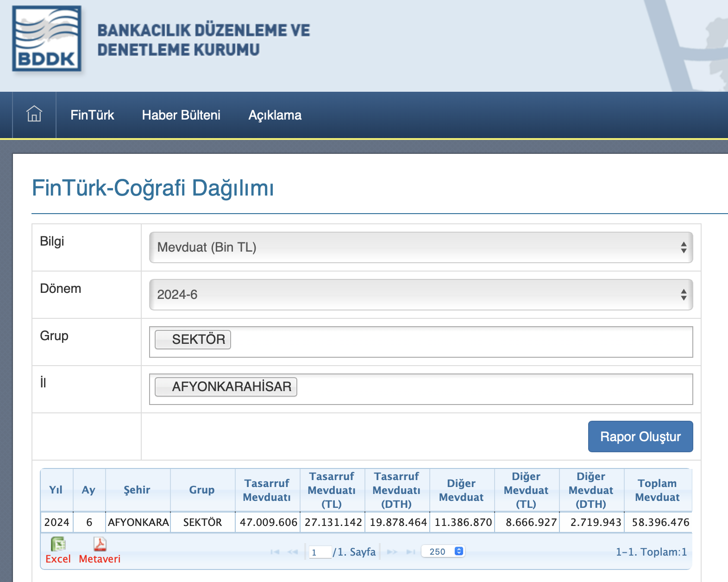Sort by Yıl column header
The width and height of the screenshot is (728, 582).
pos(56,490)
